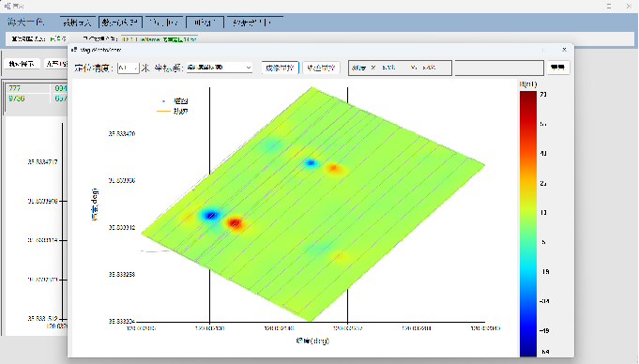Select the second main tab in the top bar
639x364 pixels.
(120, 23)
